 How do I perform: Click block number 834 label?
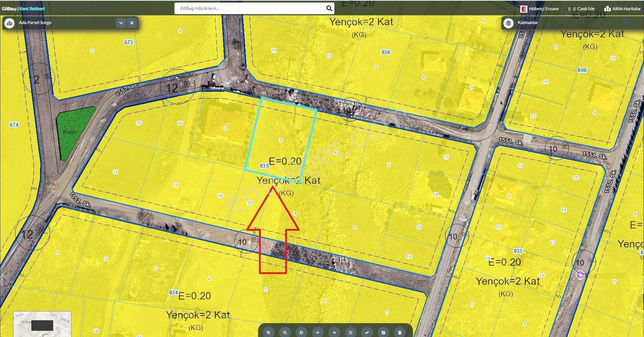174,292
